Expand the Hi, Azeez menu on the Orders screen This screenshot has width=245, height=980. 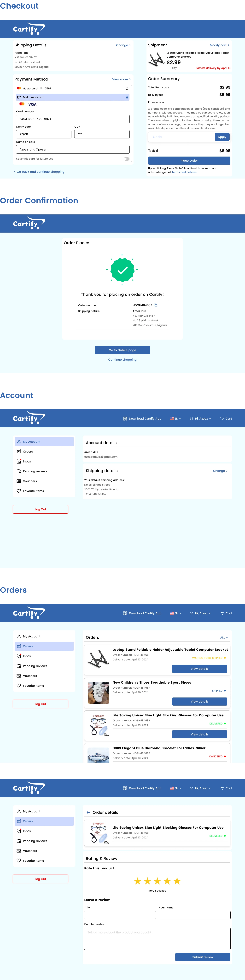pos(200,613)
